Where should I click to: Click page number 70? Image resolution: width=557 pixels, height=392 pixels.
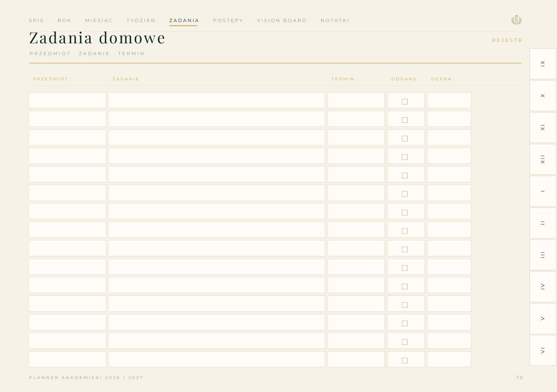click(x=520, y=377)
